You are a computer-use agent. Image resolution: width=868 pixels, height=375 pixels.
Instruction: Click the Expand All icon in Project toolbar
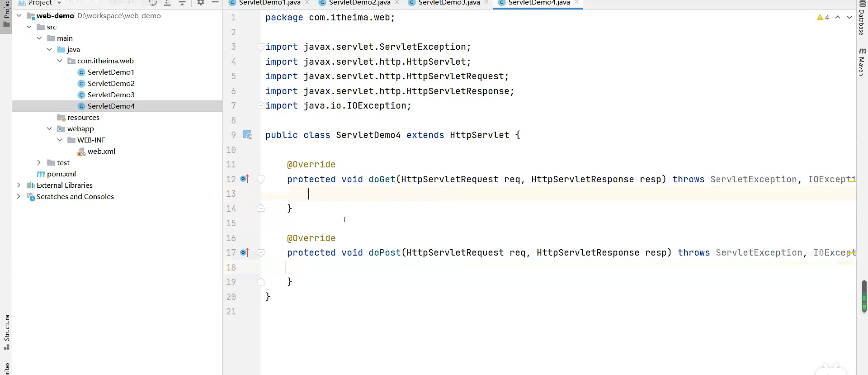tap(167, 3)
